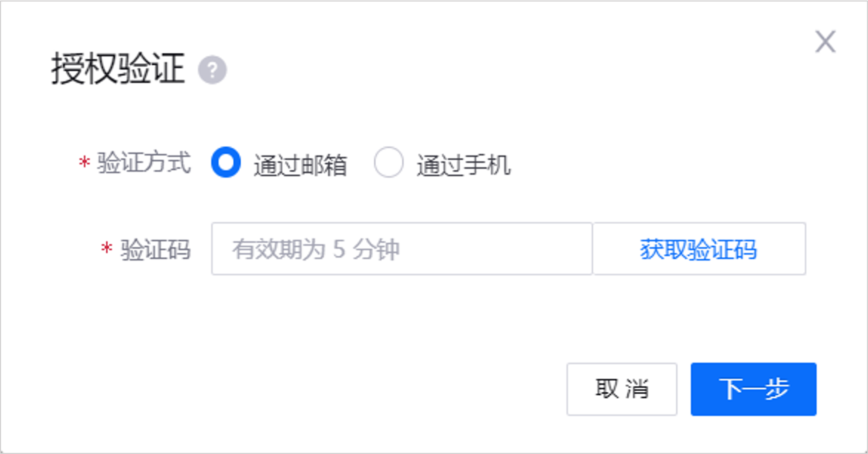Screen dimensions: 868x454
Task: Click the red asterisk beside 验证码
Action: (107, 248)
